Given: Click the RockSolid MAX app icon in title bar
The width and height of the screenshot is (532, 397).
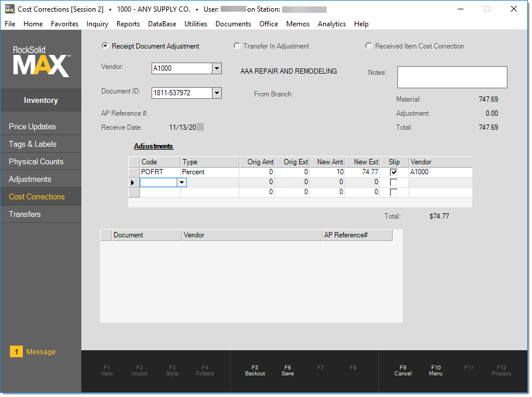Looking at the screenshot, I should (10, 9).
